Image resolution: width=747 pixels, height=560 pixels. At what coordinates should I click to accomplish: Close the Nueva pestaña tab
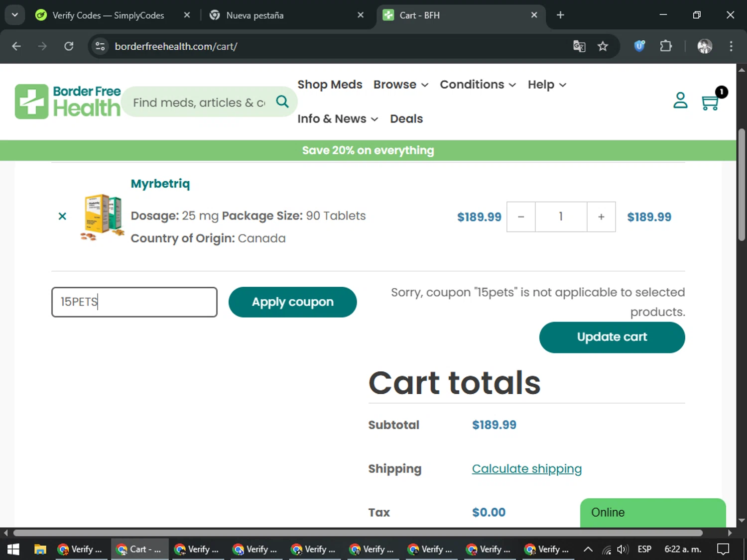pos(361,15)
